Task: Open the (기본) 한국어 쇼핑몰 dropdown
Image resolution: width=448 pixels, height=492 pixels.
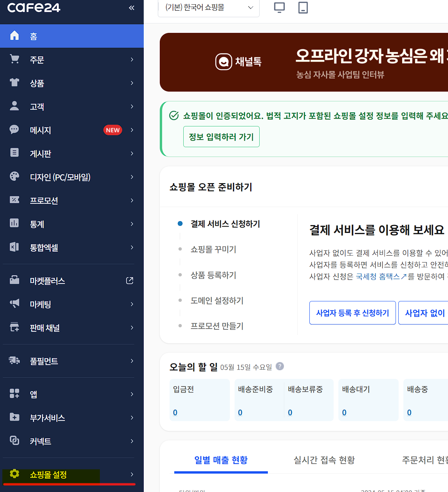Action: (209, 8)
